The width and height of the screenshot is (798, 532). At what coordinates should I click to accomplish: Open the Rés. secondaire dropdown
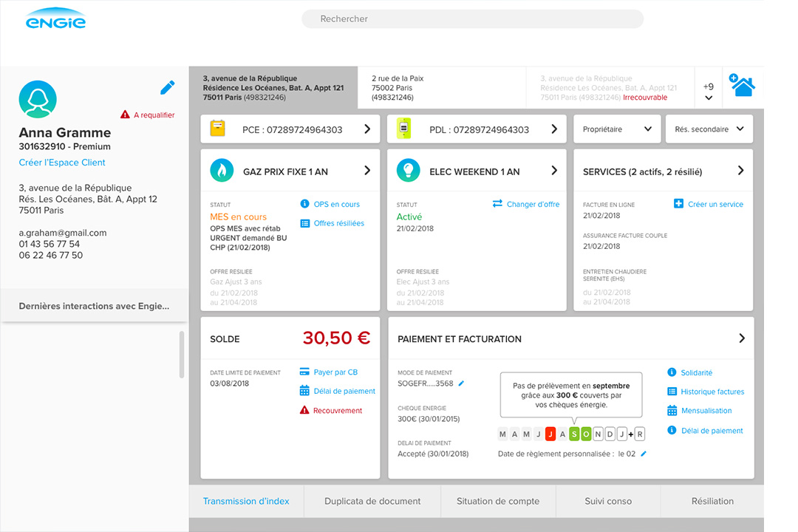(709, 129)
